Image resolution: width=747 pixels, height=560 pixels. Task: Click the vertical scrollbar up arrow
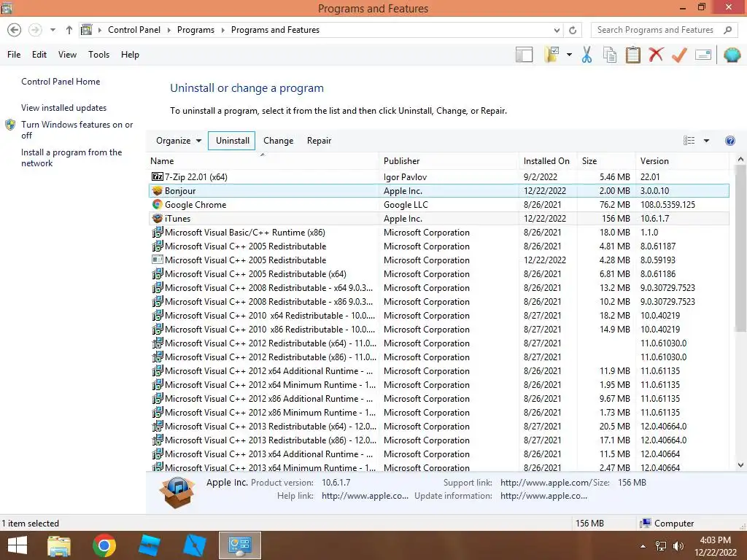pyautogui.click(x=740, y=159)
